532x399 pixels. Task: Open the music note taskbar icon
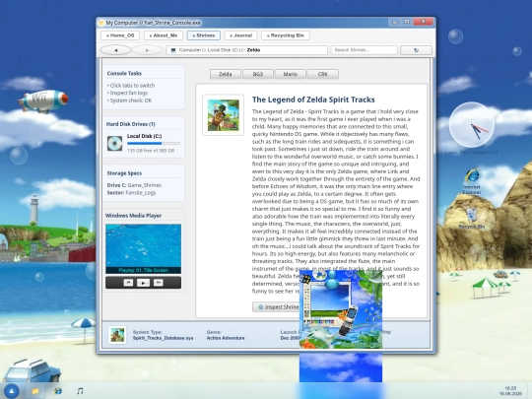pos(80,391)
